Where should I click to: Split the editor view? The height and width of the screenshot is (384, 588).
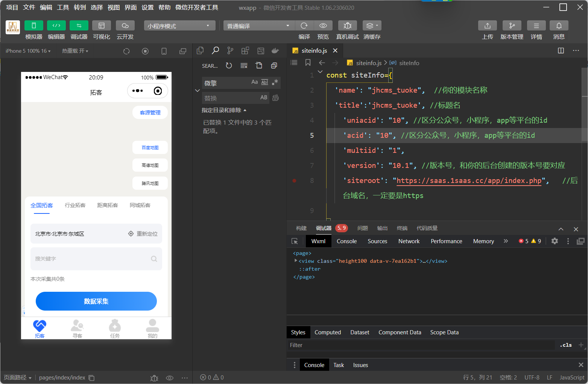point(561,50)
